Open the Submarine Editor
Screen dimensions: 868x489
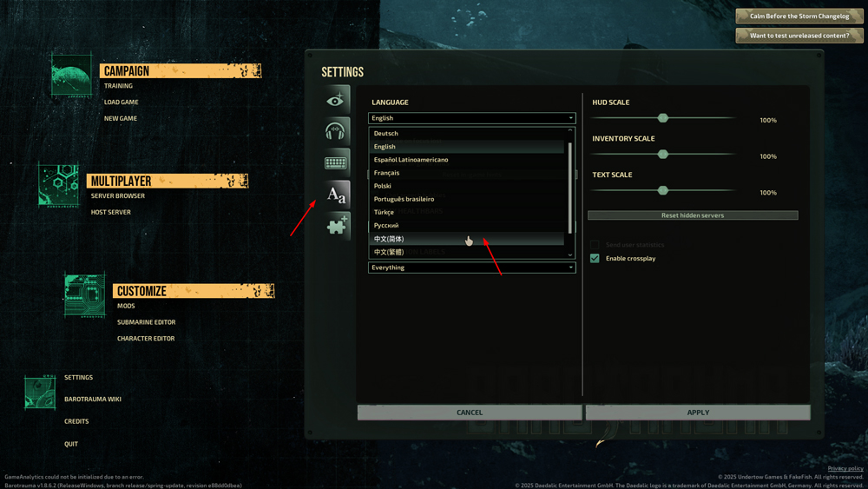146,322
